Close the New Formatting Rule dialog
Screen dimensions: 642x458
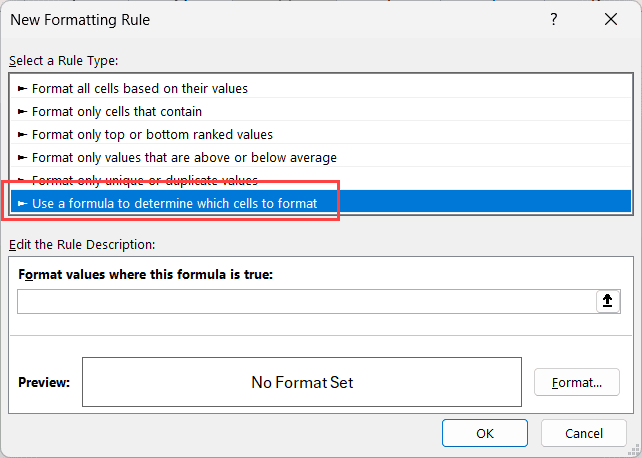click(x=611, y=20)
